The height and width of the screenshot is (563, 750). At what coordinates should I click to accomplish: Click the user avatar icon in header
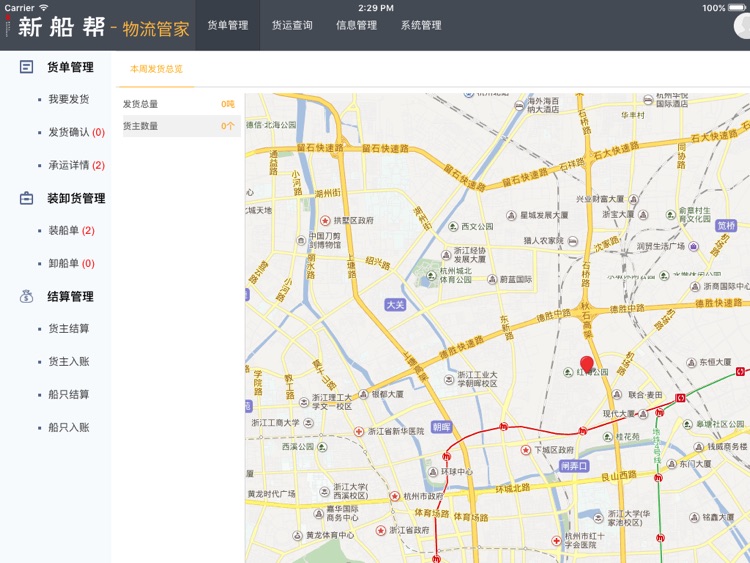(743, 26)
